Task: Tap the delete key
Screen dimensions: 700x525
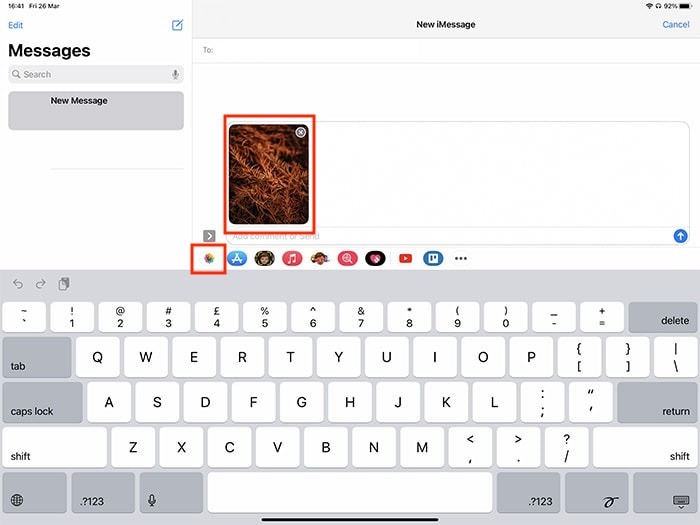Action: [663, 317]
